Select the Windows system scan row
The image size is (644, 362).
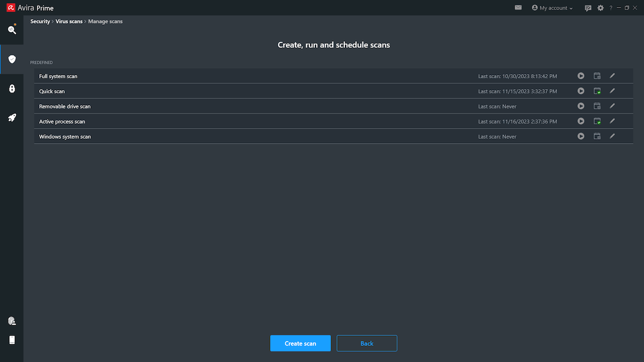pos(215,136)
